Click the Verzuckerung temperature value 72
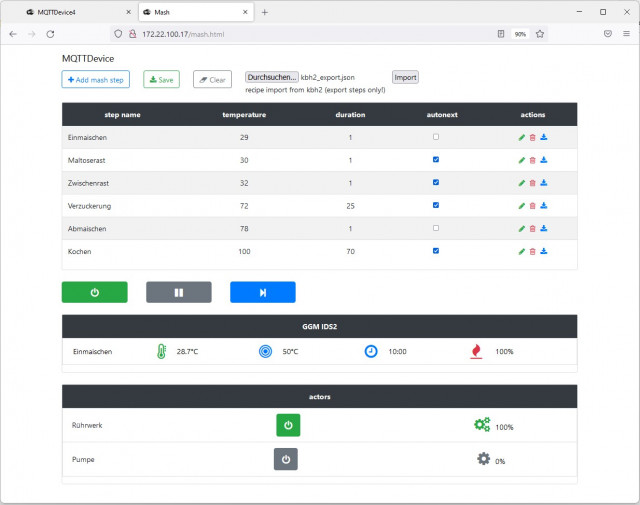Viewport: 640px width, 505px height. 244,206
